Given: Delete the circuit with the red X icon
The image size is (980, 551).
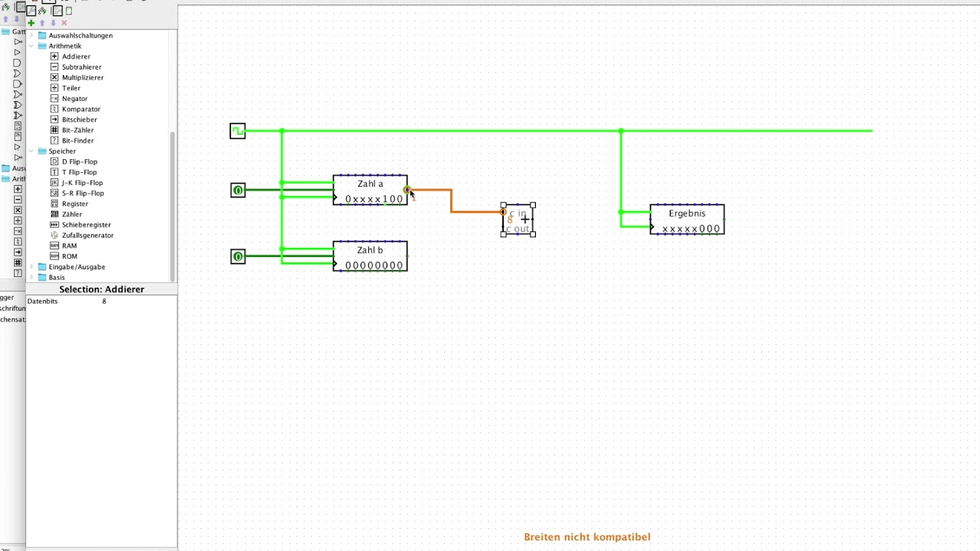Looking at the screenshot, I should (64, 23).
